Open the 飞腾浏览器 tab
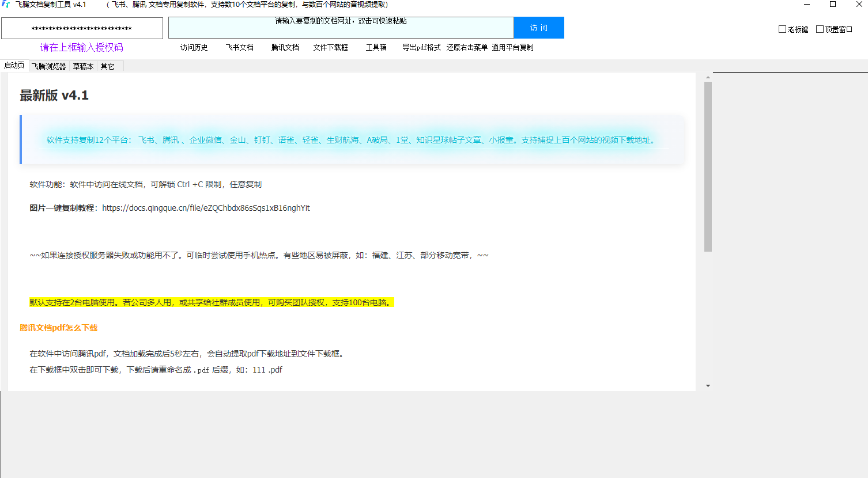868x478 pixels. pos(49,65)
